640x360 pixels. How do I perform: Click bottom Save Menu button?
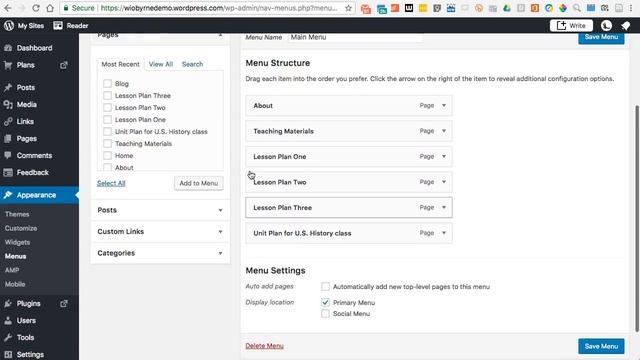point(601,346)
